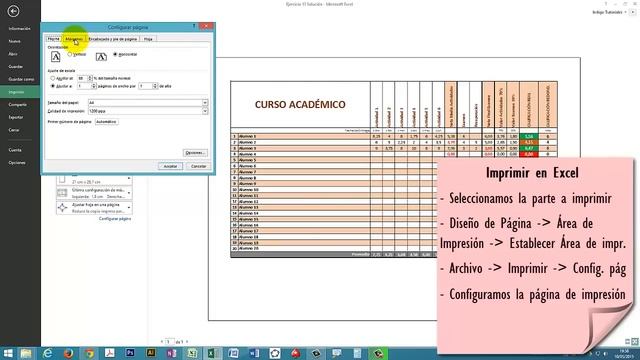Click the portrait page orientation icon

[56, 56]
